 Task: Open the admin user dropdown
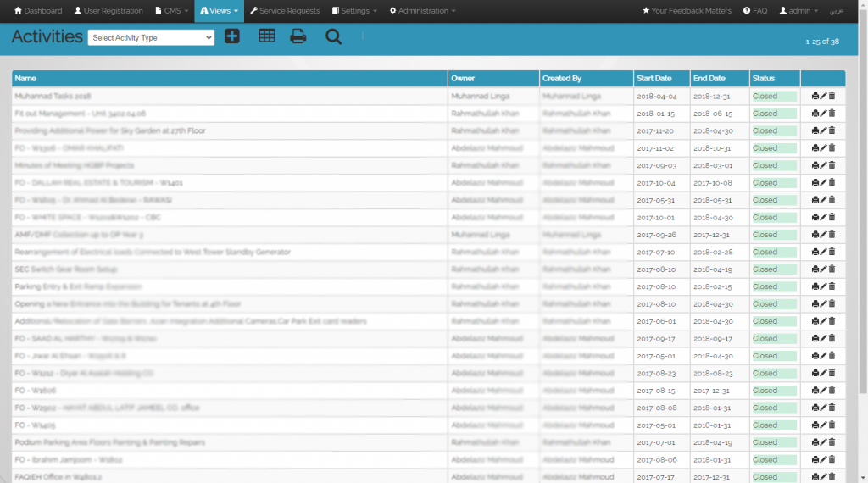(798, 11)
